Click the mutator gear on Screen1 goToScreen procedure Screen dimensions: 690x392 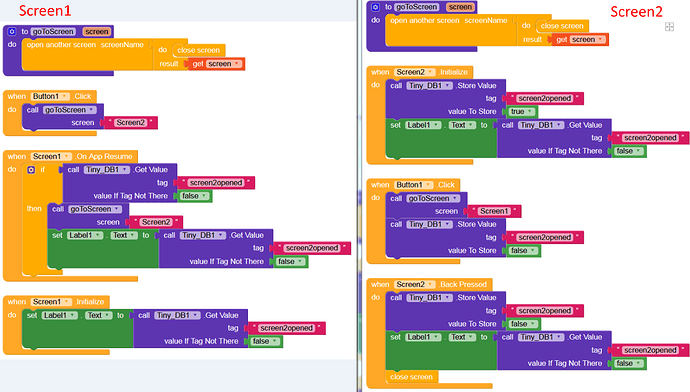click(x=12, y=32)
